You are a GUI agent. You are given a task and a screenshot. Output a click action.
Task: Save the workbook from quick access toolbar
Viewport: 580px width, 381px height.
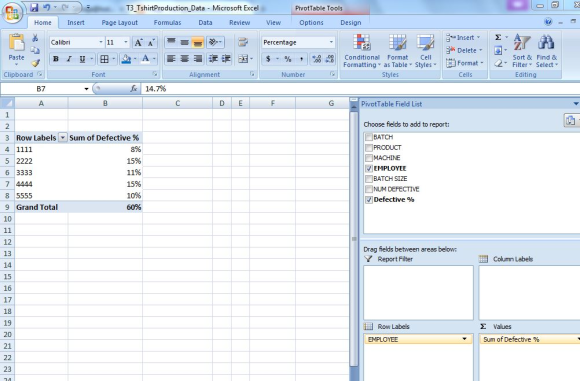coord(34,7)
